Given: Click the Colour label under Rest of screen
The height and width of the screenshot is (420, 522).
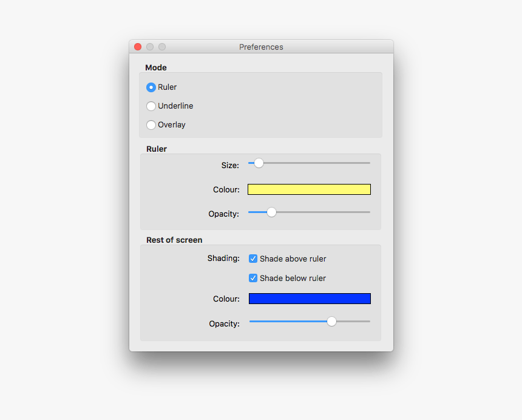Looking at the screenshot, I should 226,299.
